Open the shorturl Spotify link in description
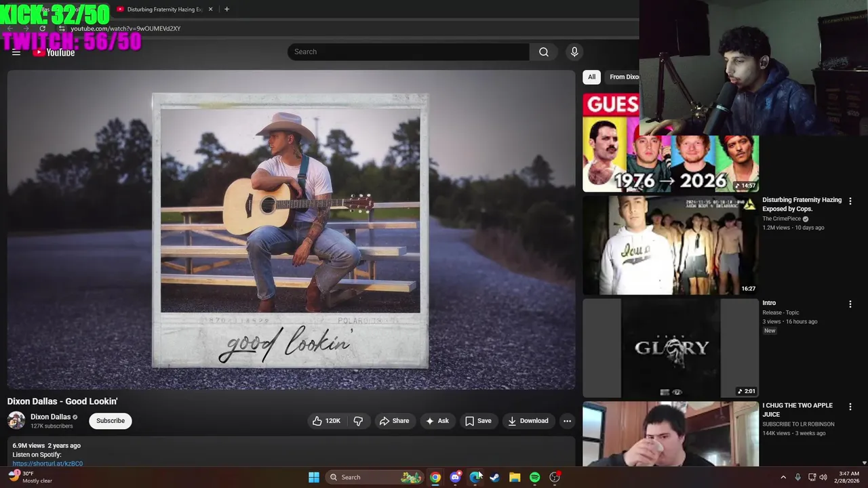 click(47, 464)
